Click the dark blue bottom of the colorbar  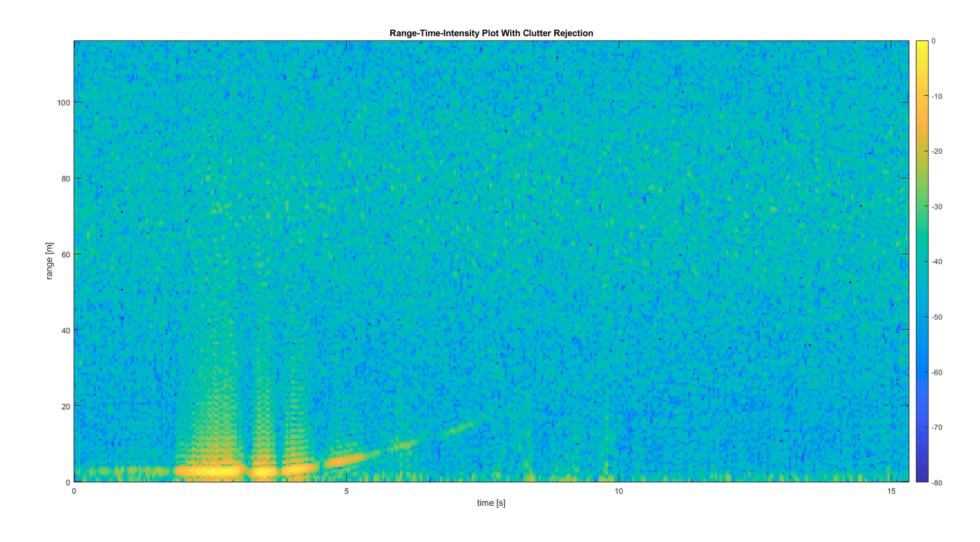pyautogui.click(x=921, y=478)
